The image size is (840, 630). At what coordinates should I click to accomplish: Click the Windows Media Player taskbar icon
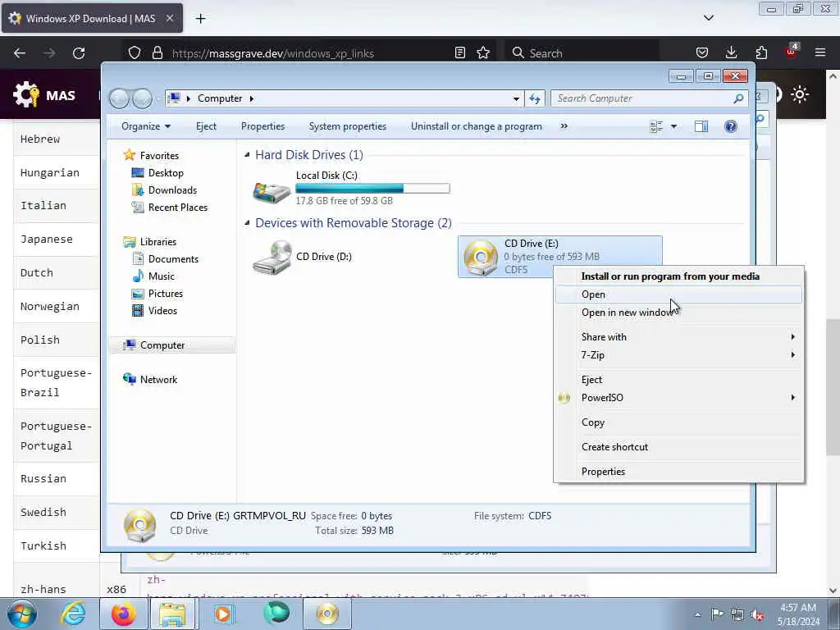(x=223, y=614)
